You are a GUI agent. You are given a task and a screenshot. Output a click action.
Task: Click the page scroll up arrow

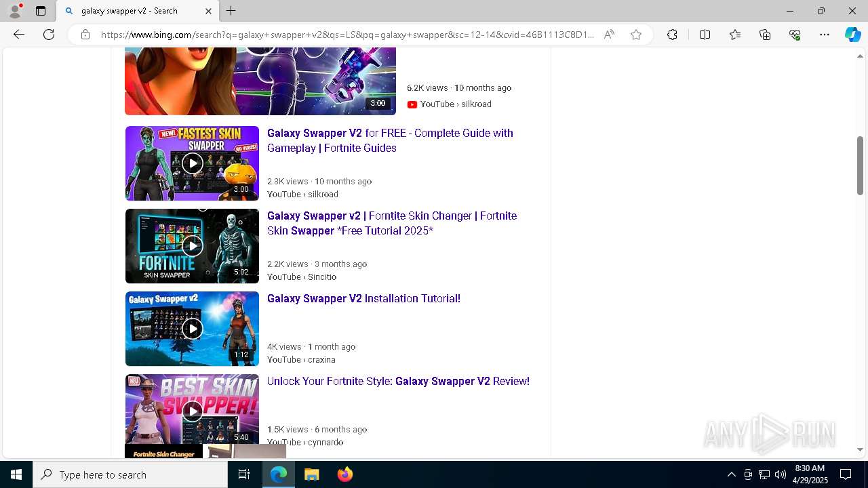(861, 56)
